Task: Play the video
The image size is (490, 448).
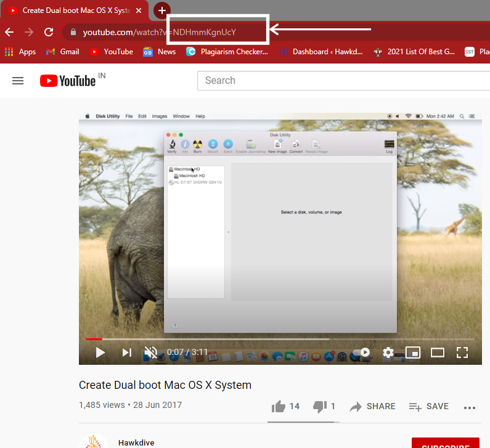Action: pos(100,352)
